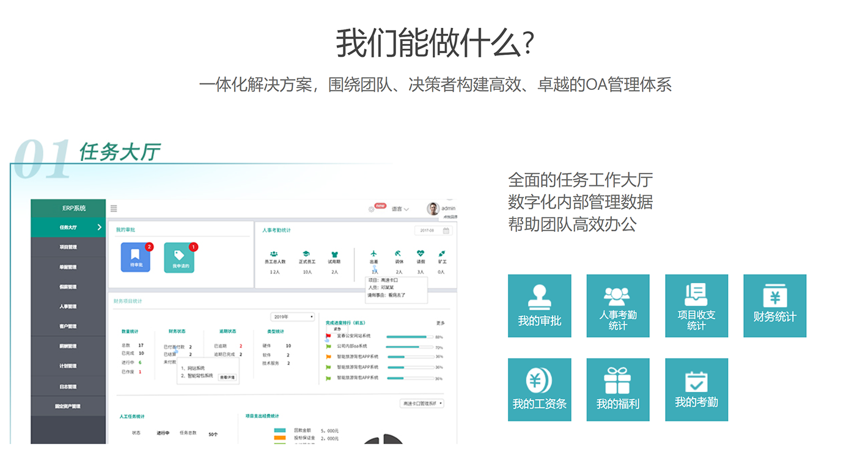Click the 财务统计 yen tile
The image size is (868, 466).
click(x=774, y=306)
